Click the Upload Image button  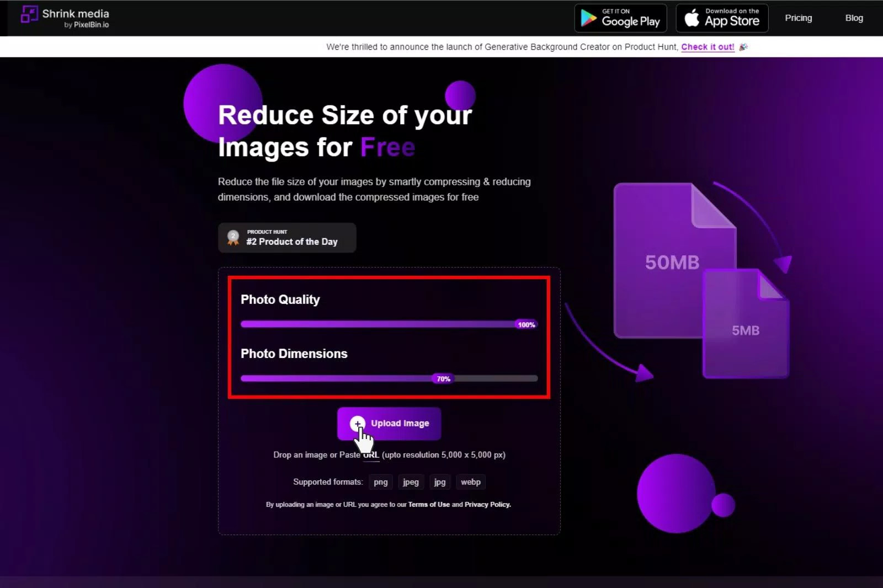389,424
